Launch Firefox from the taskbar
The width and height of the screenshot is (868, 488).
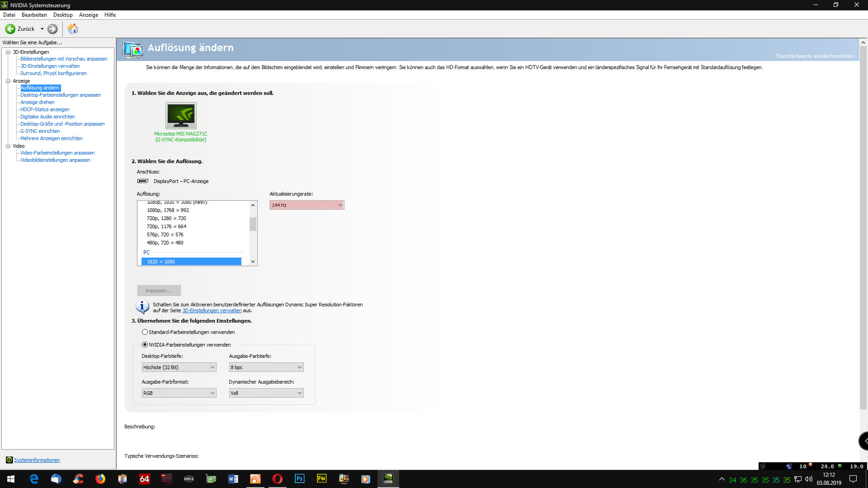[100, 479]
